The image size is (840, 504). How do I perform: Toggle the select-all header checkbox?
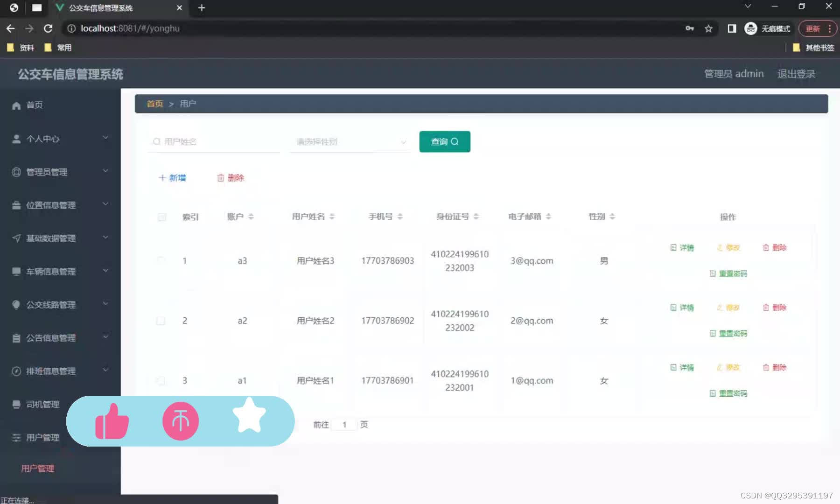pyautogui.click(x=162, y=217)
